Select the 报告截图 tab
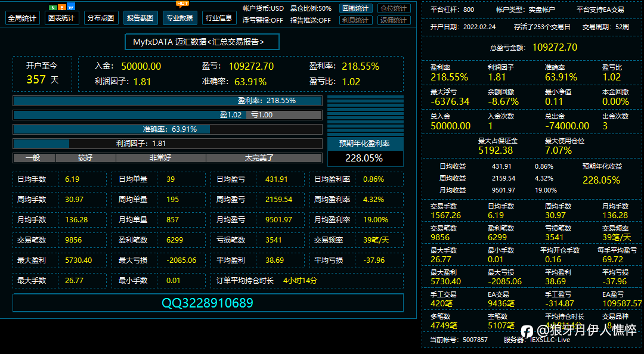 coord(140,18)
